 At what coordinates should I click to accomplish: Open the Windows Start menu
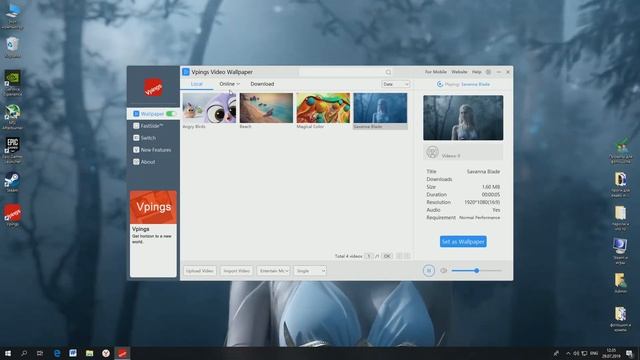[x=8, y=353]
